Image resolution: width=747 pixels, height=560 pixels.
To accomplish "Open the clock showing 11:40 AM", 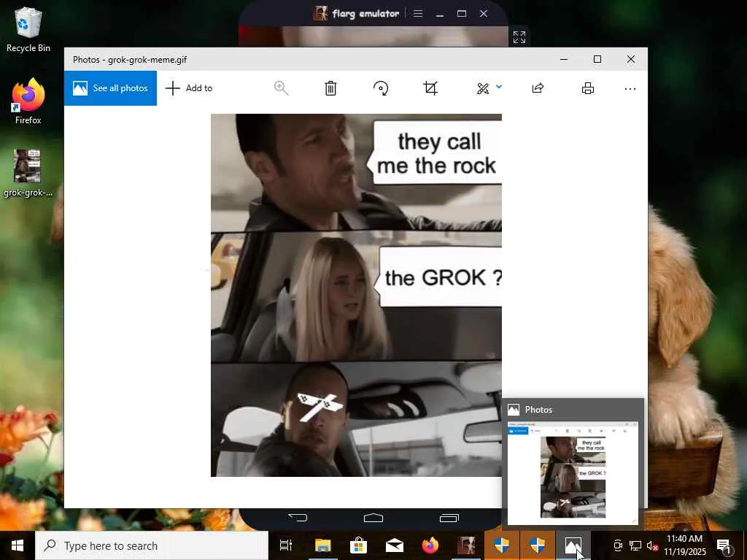I will (x=684, y=545).
